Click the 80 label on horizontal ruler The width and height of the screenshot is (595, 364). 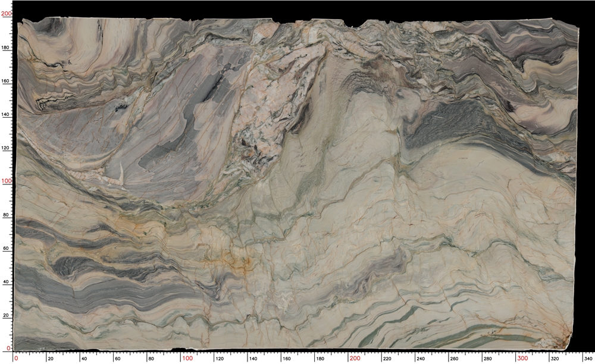point(151,359)
